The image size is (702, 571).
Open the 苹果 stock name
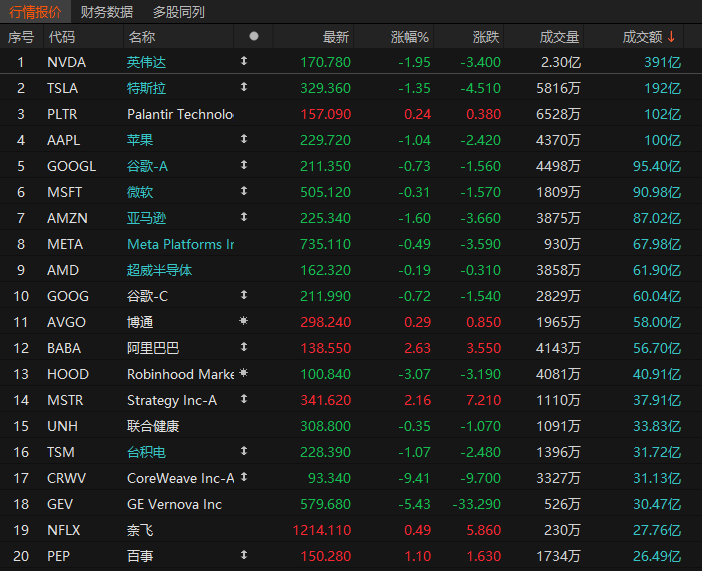point(140,140)
